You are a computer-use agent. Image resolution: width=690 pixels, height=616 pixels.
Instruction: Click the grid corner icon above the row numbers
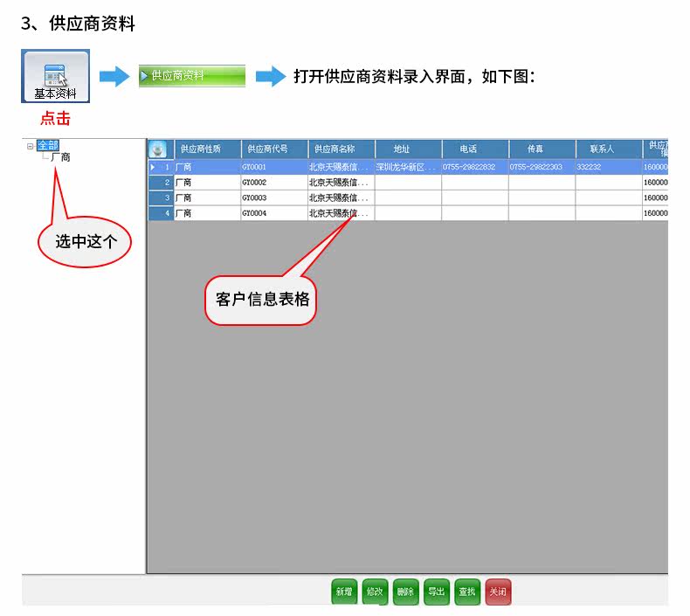click(x=158, y=149)
